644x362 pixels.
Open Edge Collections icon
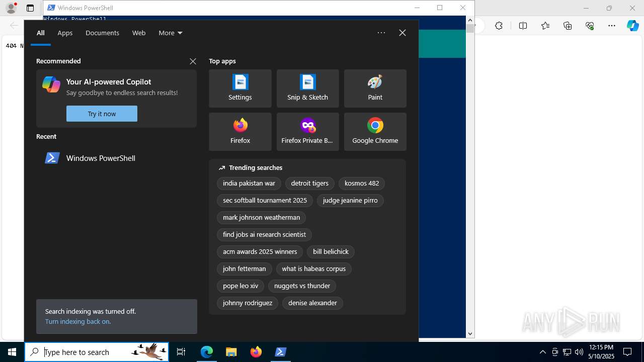click(568, 26)
